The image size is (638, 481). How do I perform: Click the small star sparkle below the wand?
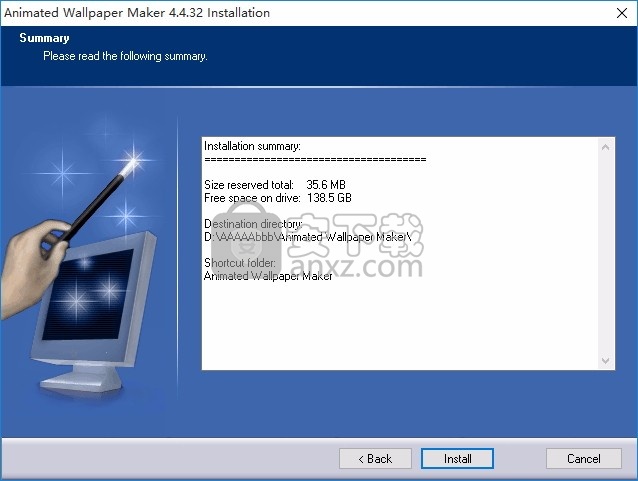pyautogui.click(x=127, y=213)
